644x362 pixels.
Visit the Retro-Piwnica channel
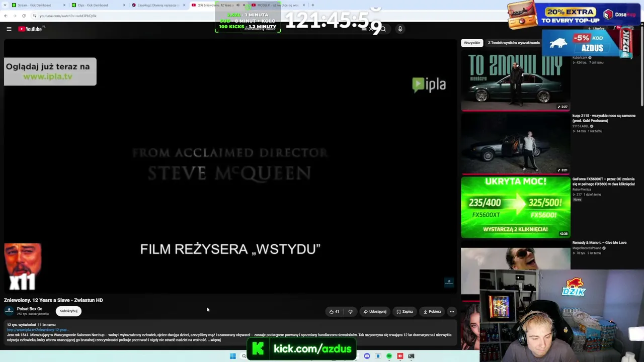click(582, 190)
